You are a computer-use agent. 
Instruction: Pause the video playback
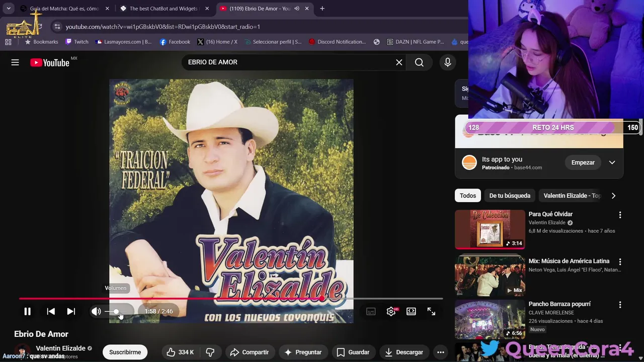tap(27, 311)
